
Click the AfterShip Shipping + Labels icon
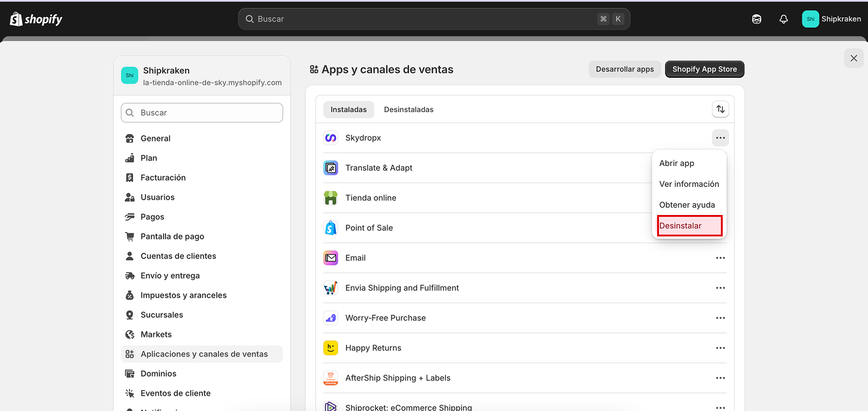click(x=331, y=378)
